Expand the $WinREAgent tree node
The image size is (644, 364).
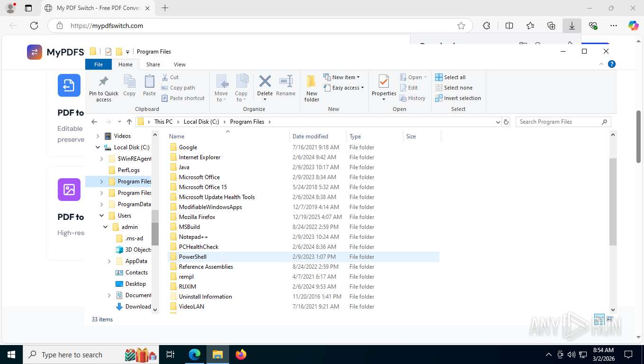click(102, 159)
